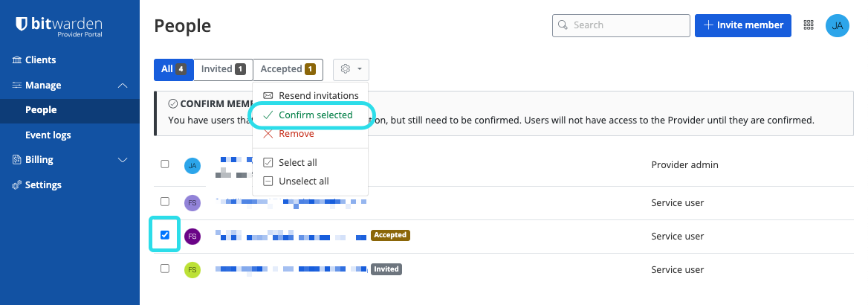
Task: Click the gear options icon button
Action: pos(351,69)
